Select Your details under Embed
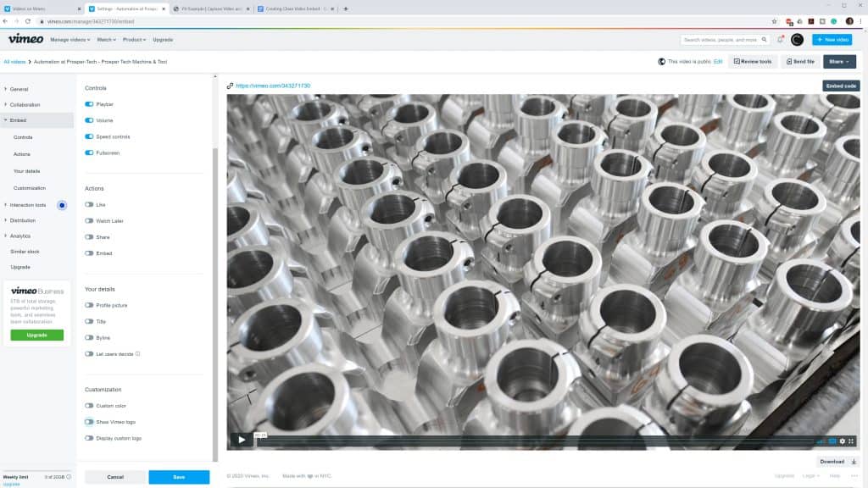 tap(26, 171)
